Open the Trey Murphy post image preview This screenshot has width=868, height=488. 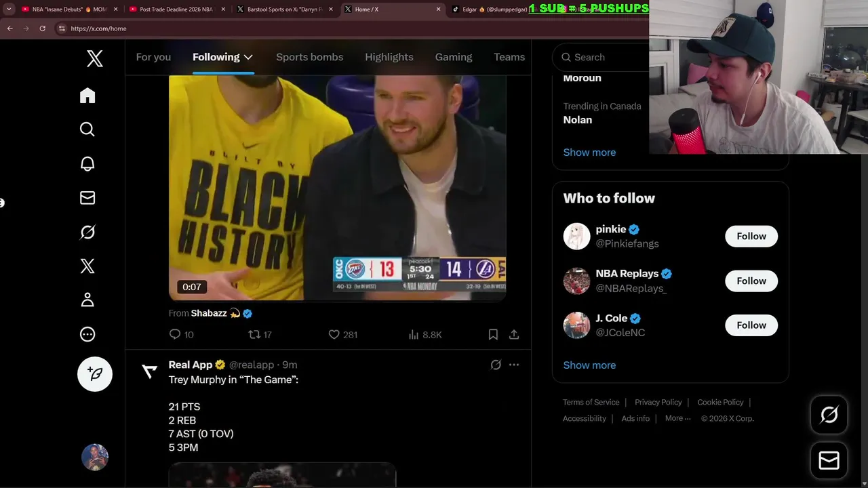(282, 475)
